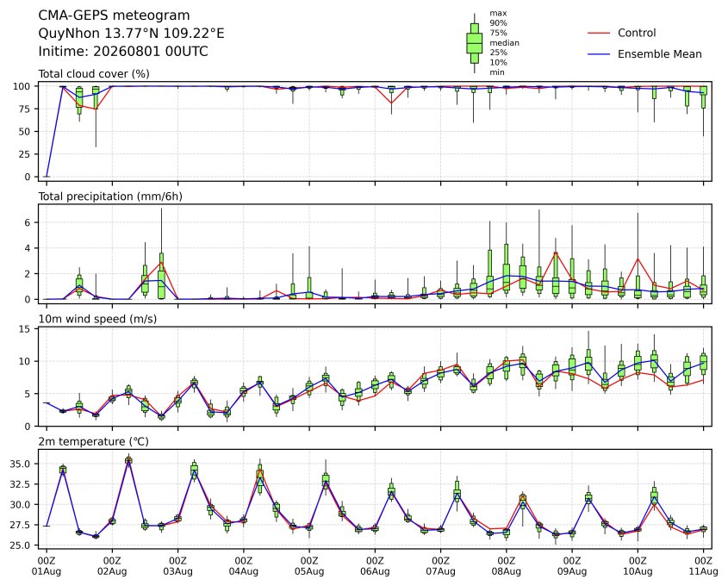Click the '6' tick on precipitation axis
The width and height of the screenshot is (728, 586).
tap(28, 223)
